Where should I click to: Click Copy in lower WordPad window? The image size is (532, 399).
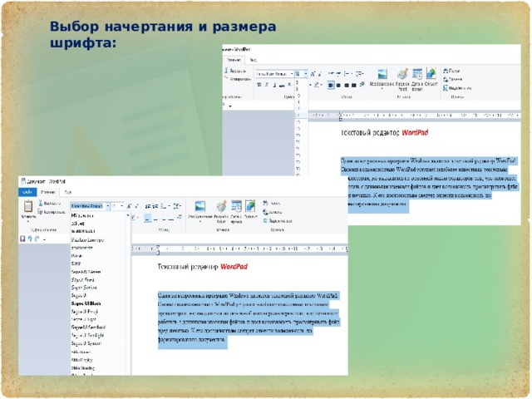[52, 212]
